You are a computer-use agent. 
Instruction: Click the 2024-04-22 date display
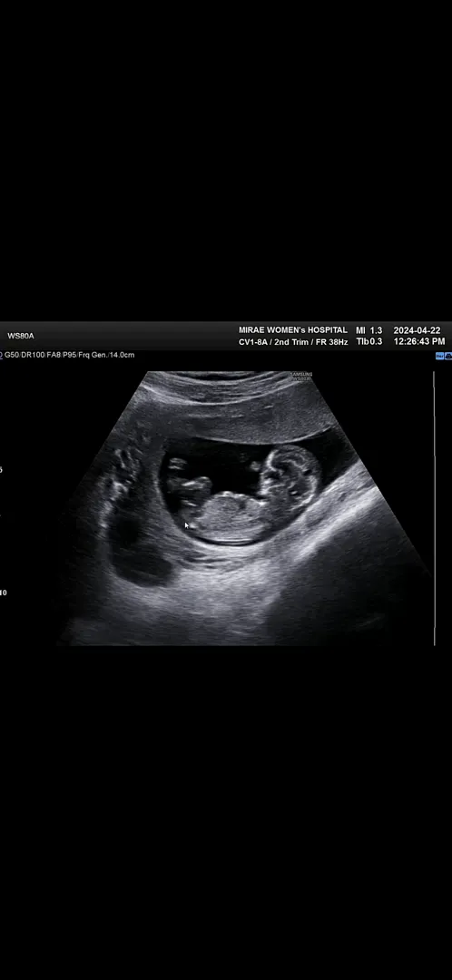417,330
